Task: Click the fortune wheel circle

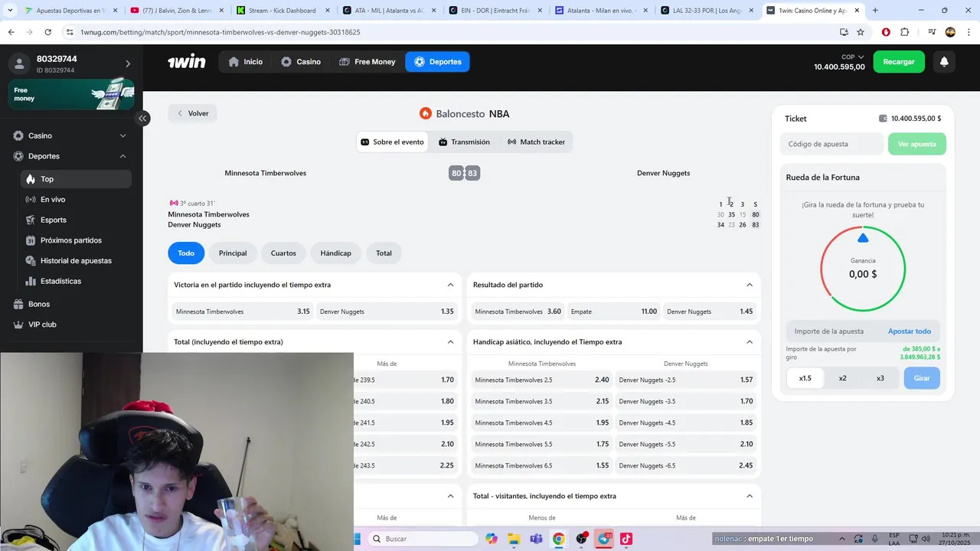Action: 863,269
